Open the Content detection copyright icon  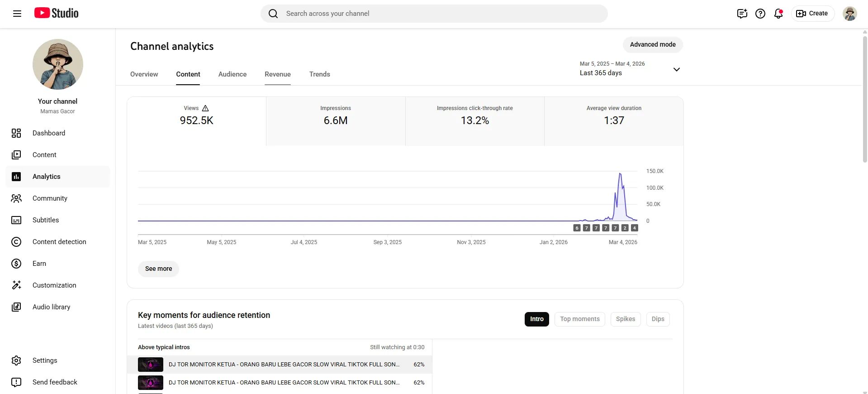coord(16,242)
